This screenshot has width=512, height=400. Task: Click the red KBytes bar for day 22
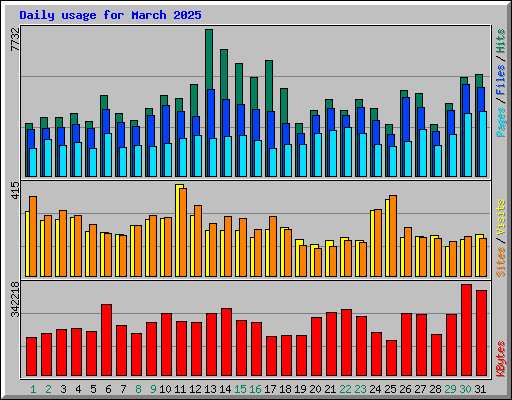click(x=346, y=342)
